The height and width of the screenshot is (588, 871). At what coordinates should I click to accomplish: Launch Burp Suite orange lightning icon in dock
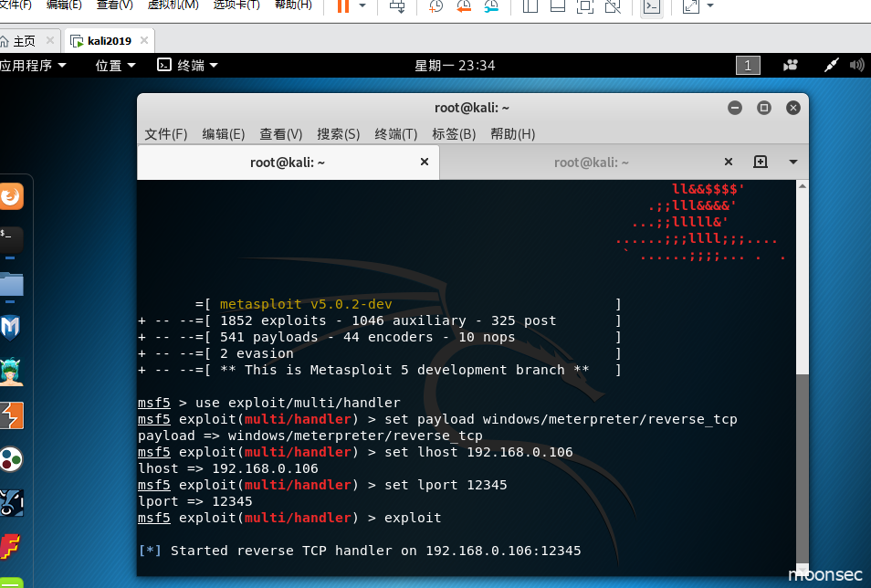coord(11,415)
